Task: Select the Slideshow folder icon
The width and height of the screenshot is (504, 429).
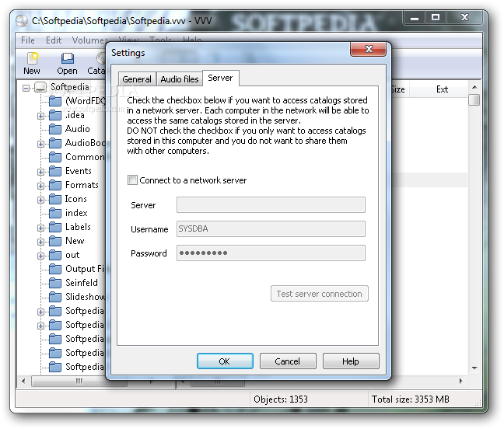Action: (55, 298)
